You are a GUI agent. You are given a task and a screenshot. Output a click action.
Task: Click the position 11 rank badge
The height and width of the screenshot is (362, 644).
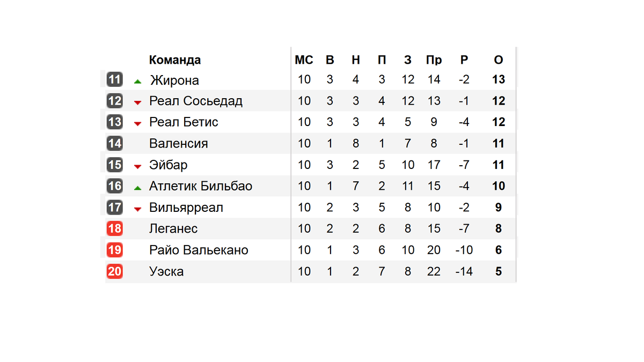coord(114,79)
